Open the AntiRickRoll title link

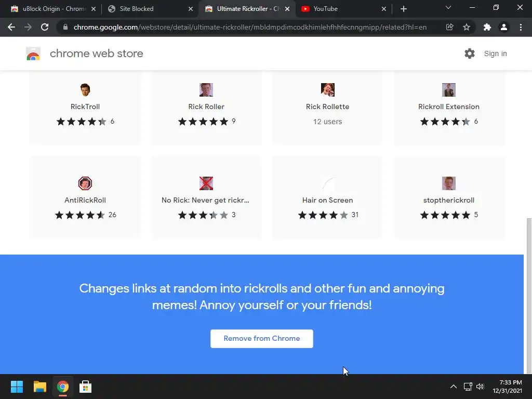click(85, 200)
